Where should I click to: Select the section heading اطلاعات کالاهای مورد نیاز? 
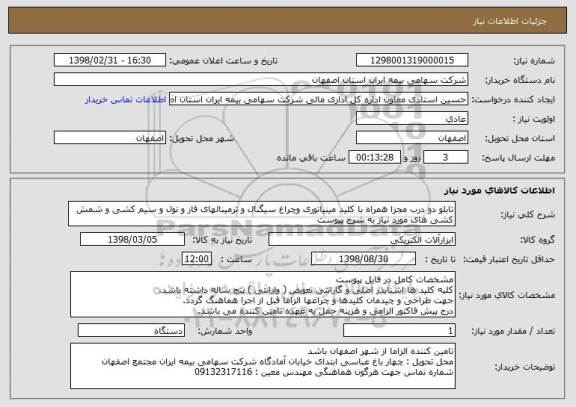499,190
